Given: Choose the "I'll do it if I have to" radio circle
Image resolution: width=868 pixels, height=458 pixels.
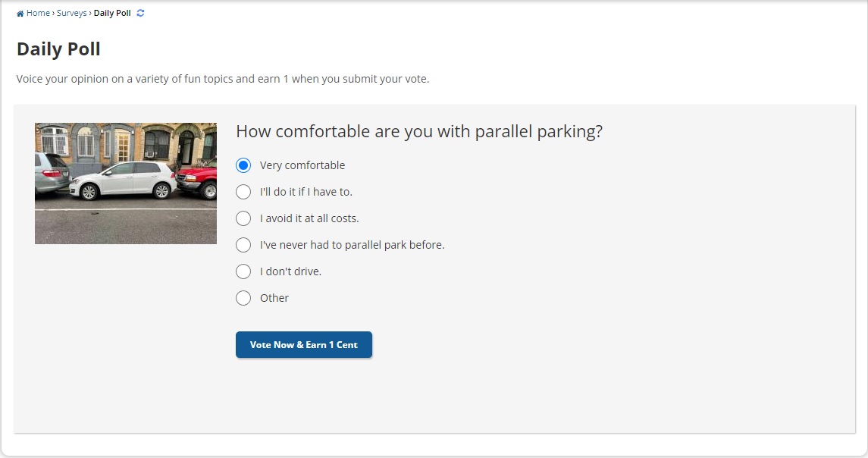Looking at the screenshot, I should point(243,192).
